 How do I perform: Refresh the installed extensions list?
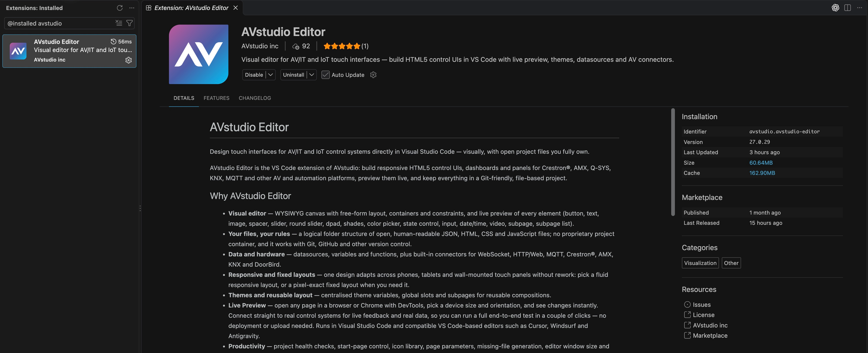click(x=120, y=8)
